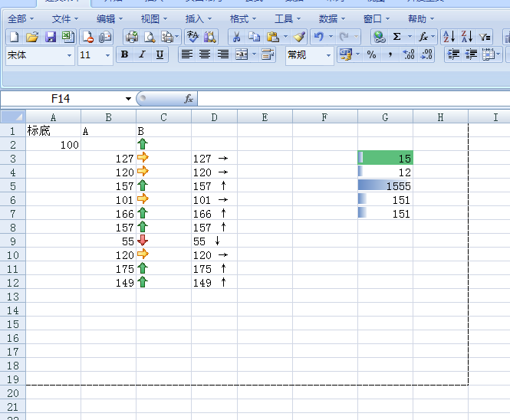Toggle Italic formatting

pos(142,54)
